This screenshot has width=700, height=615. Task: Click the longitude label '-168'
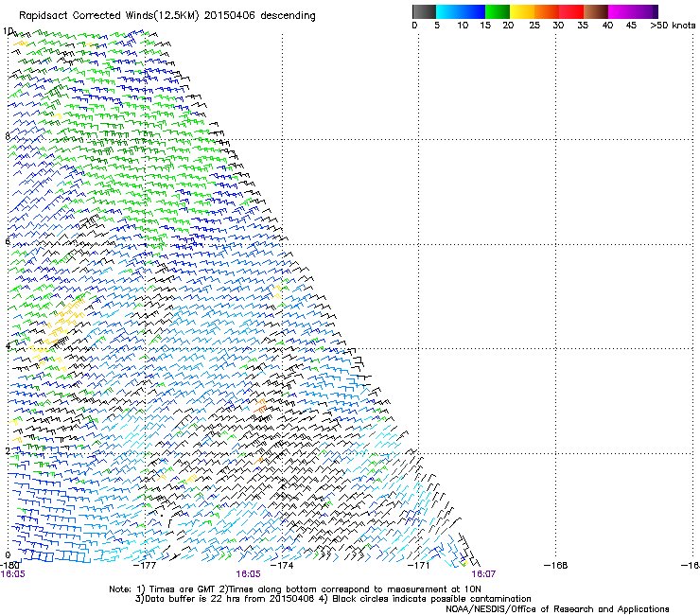pos(556,566)
